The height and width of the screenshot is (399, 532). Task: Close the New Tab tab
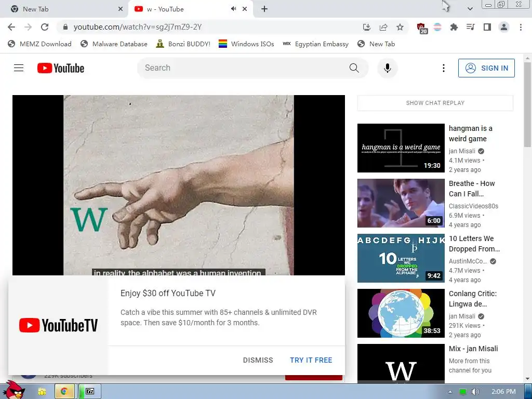121,9
